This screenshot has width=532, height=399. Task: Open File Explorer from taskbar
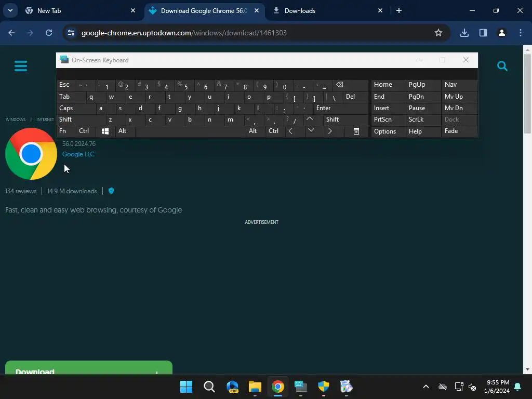point(255,387)
